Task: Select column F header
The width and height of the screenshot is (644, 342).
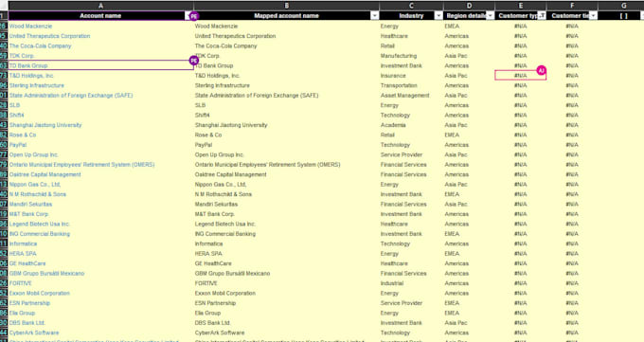Action: pyautogui.click(x=572, y=6)
